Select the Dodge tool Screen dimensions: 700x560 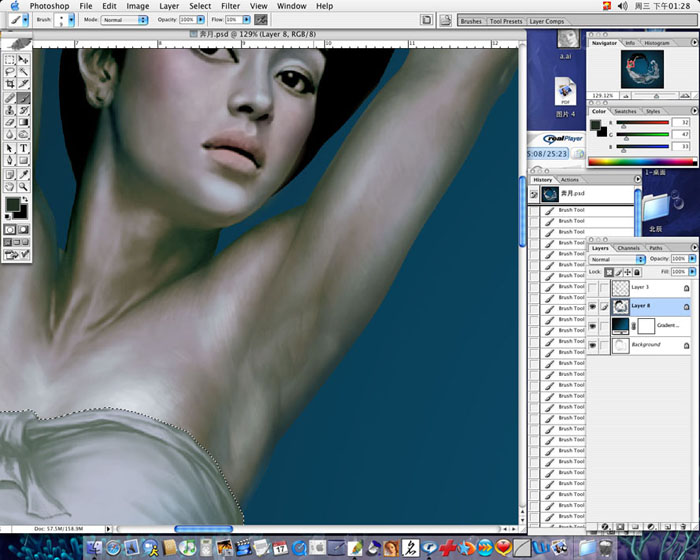(x=23, y=134)
